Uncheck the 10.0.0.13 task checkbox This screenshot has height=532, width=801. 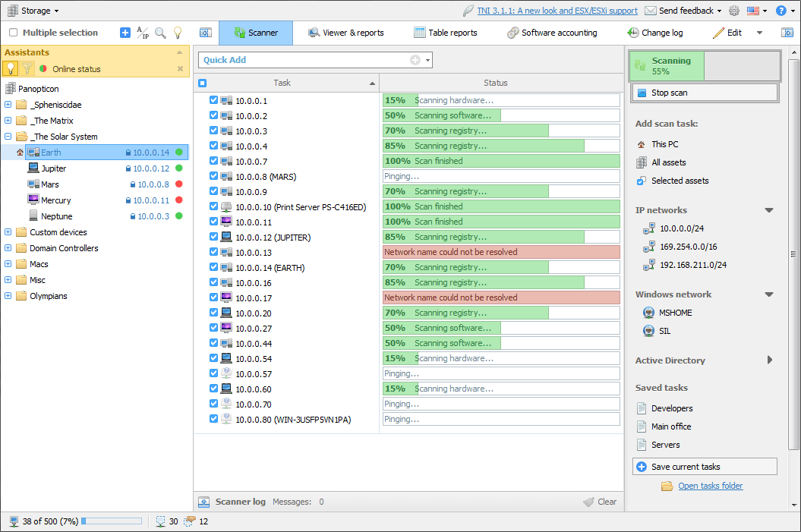(x=213, y=252)
